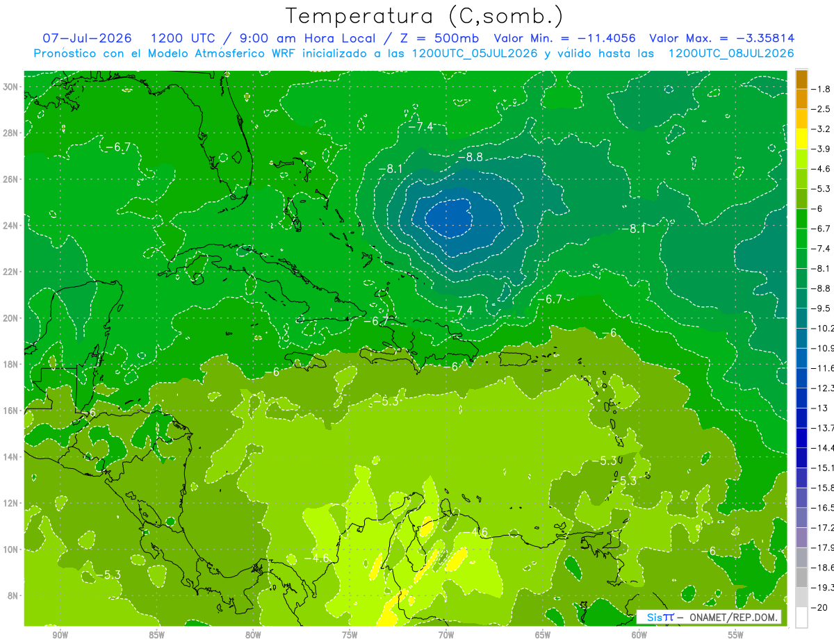Click the '20N' latitude axis label
The image size is (834, 644).
point(12,318)
